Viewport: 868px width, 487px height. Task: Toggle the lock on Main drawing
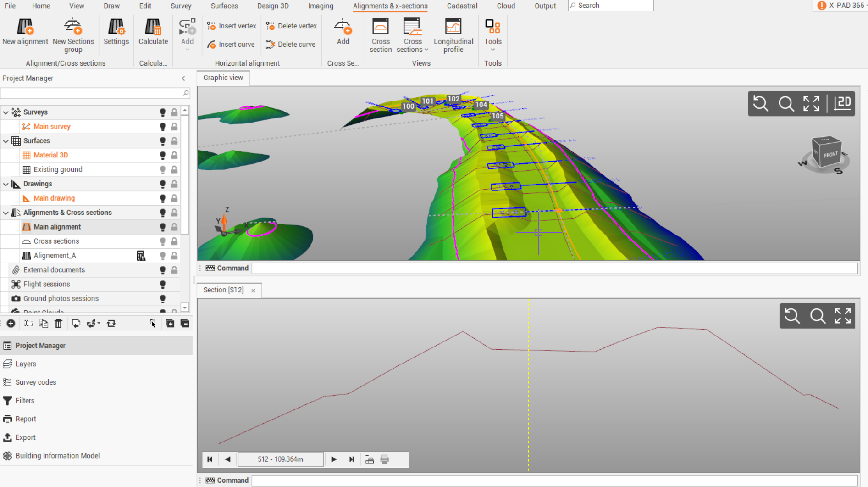point(174,198)
